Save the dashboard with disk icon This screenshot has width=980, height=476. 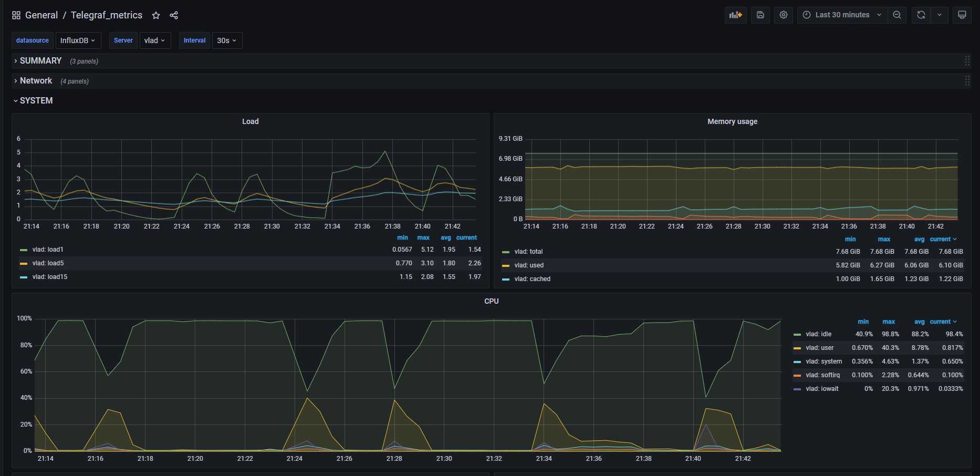(x=760, y=15)
